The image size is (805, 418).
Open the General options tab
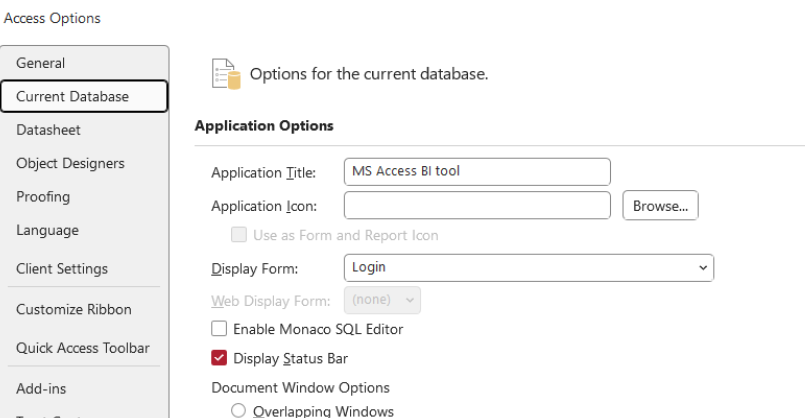click(41, 63)
